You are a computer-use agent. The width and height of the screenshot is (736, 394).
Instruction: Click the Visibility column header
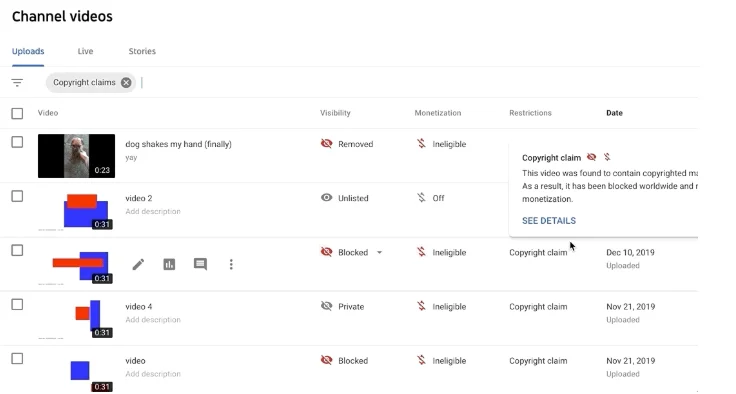point(335,113)
